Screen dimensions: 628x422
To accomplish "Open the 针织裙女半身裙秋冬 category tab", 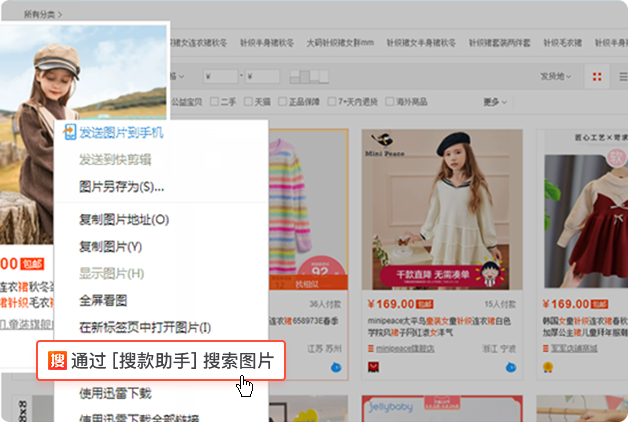I will click(421, 42).
